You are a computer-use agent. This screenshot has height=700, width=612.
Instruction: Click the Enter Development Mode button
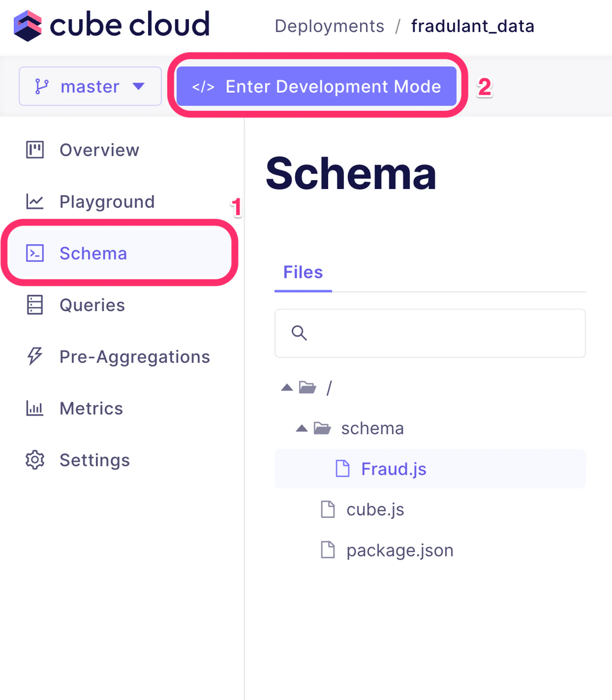pyautogui.click(x=316, y=86)
